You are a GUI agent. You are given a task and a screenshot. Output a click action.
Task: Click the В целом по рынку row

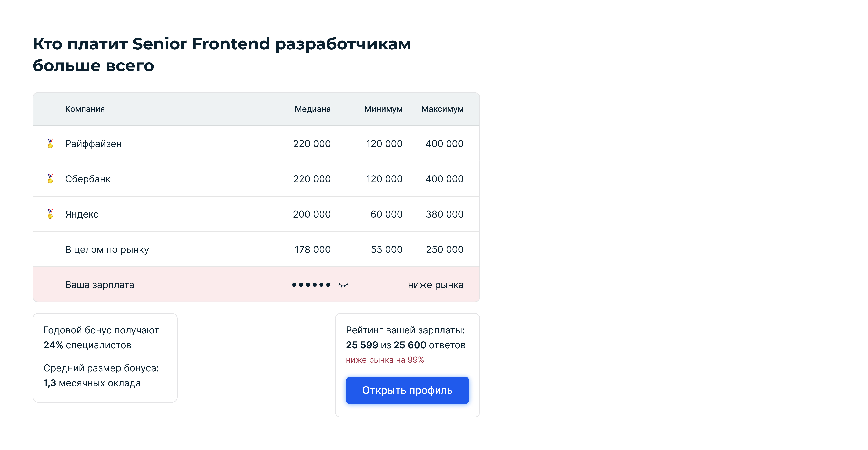click(x=256, y=249)
